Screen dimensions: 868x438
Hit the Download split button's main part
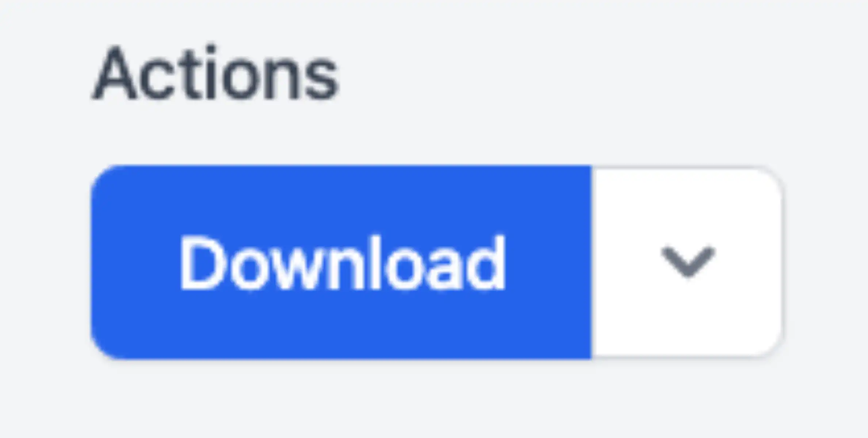tap(341, 262)
